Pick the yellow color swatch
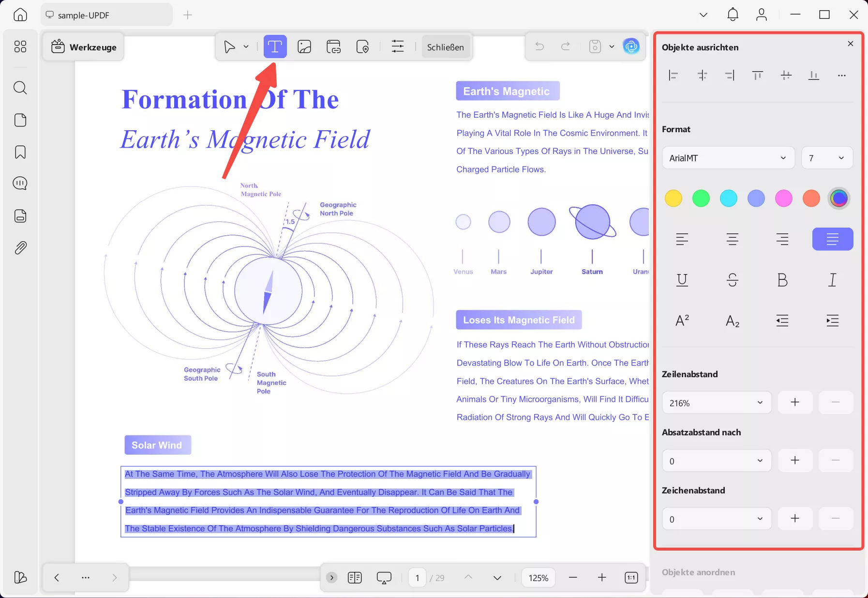The image size is (868, 598). coord(673,198)
